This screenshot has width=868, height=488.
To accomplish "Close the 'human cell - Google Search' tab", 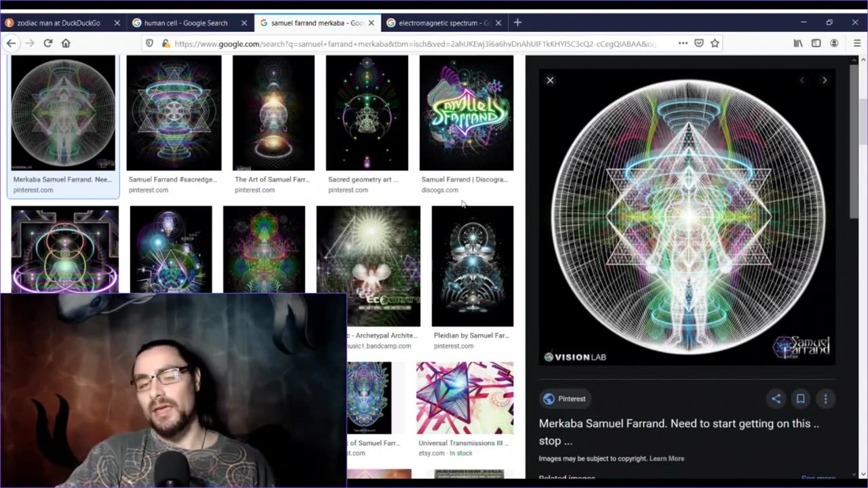I will pyautogui.click(x=244, y=23).
